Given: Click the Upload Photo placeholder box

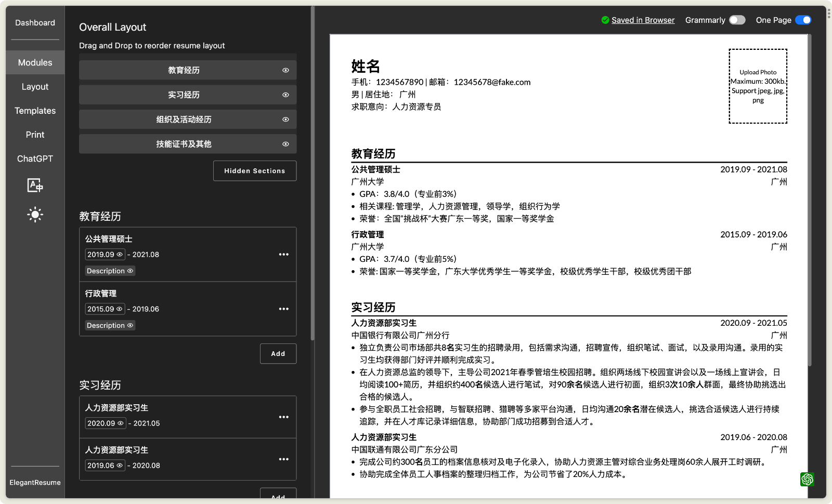Looking at the screenshot, I should tap(758, 86).
